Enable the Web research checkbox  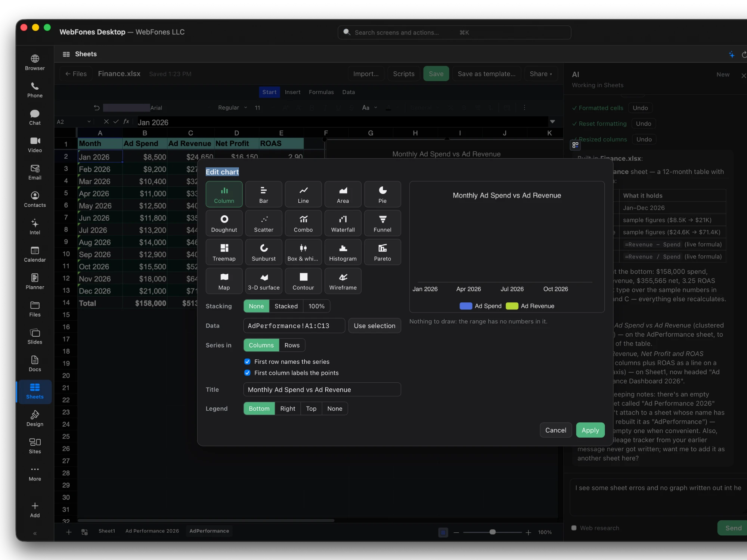coord(574,528)
